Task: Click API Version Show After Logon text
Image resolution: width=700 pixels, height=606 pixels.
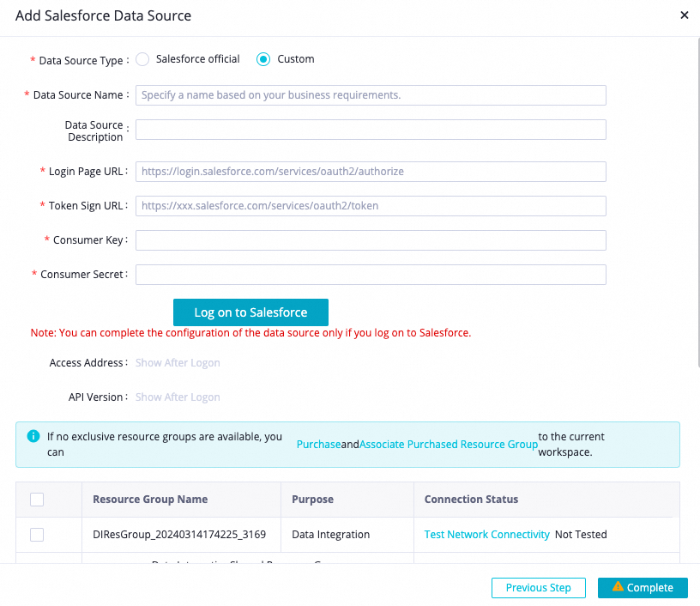Action: pyautogui.click(x=178, y=397)
